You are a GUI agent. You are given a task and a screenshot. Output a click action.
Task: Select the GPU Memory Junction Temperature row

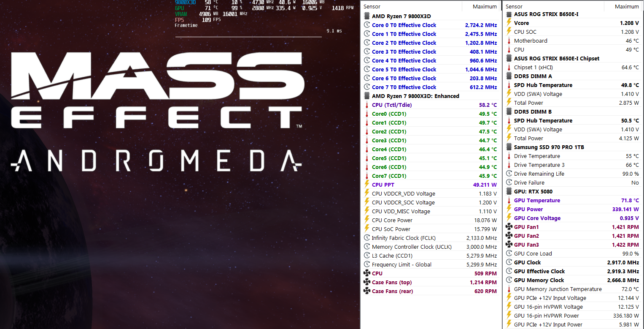click(572, 289)
